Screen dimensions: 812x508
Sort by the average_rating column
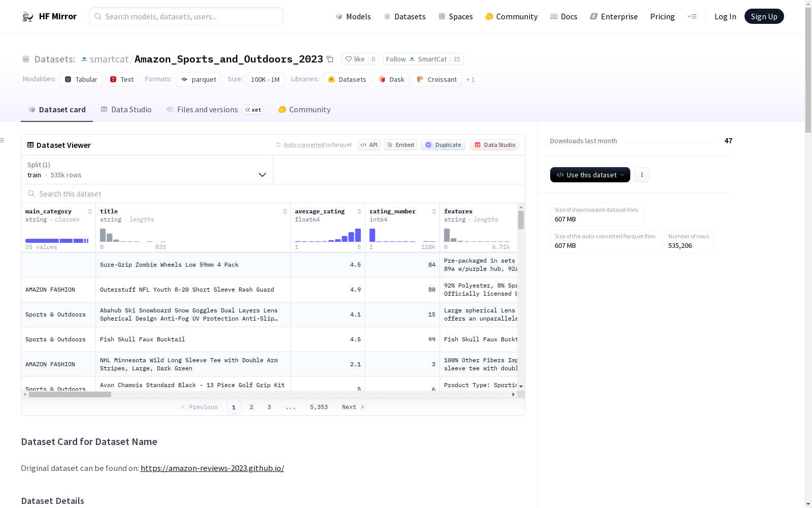click(359, 211)
